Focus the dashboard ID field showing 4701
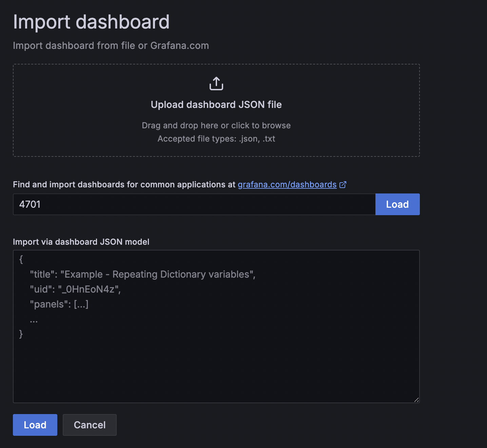This screenshot has width=487, height=448. pyautogui.click(x=194, y=204)
